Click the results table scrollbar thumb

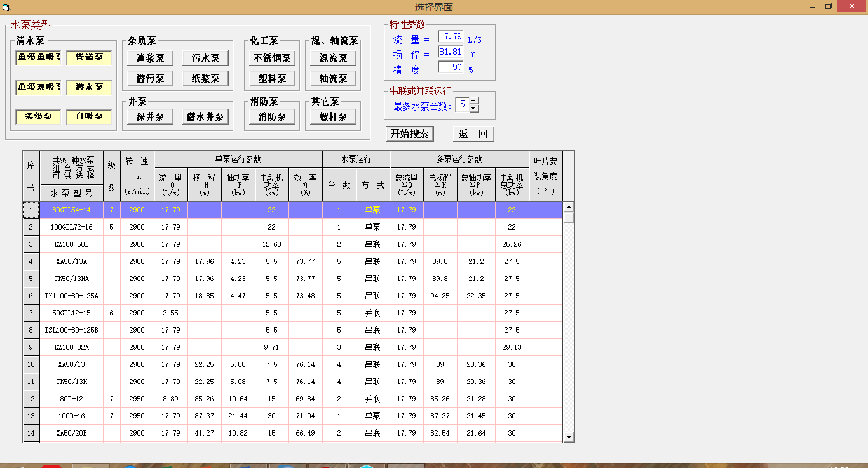pos(569,217)
